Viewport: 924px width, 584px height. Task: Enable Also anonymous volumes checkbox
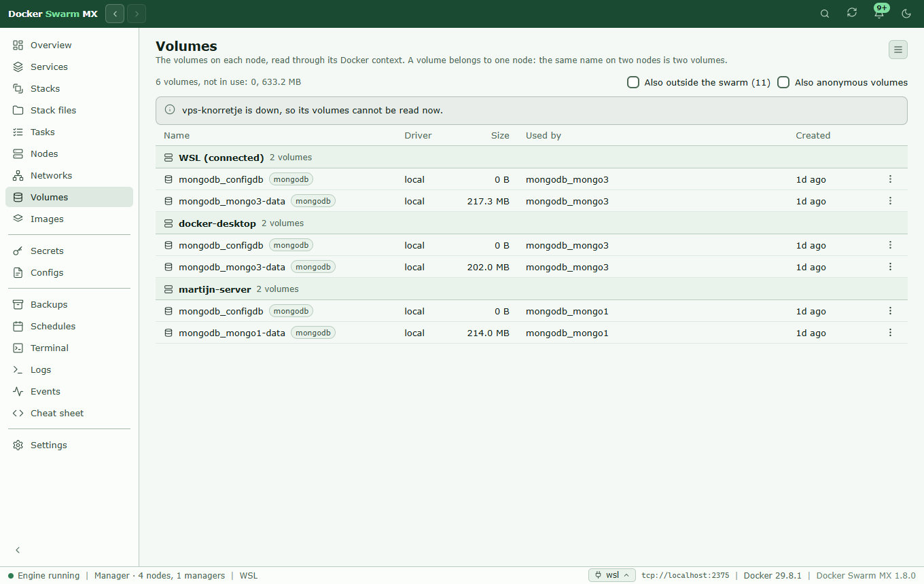point(783,82)
